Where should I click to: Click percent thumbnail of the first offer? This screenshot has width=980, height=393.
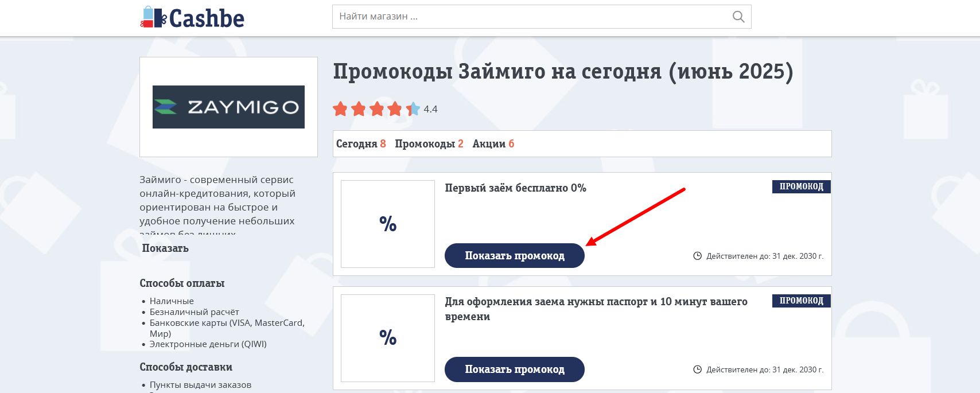(388, 224)
